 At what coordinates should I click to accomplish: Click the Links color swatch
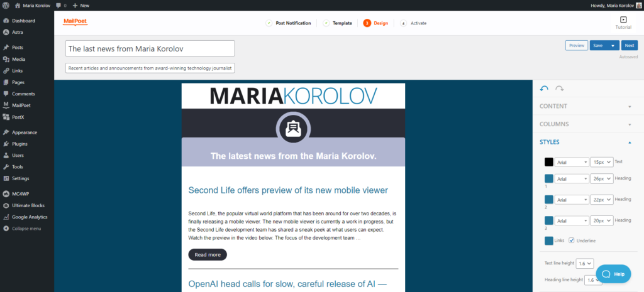[x=548, y=241]
